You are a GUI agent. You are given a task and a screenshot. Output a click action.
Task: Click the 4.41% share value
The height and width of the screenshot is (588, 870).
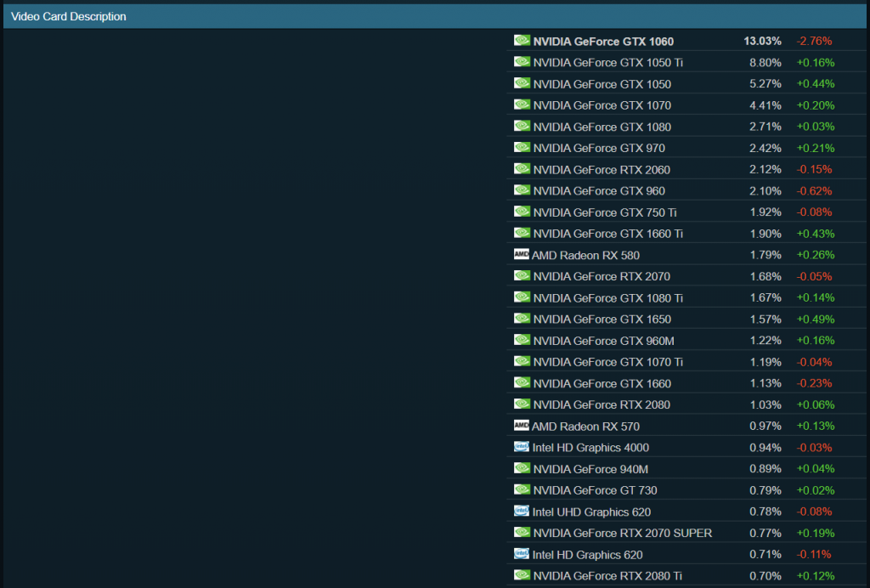765,105
